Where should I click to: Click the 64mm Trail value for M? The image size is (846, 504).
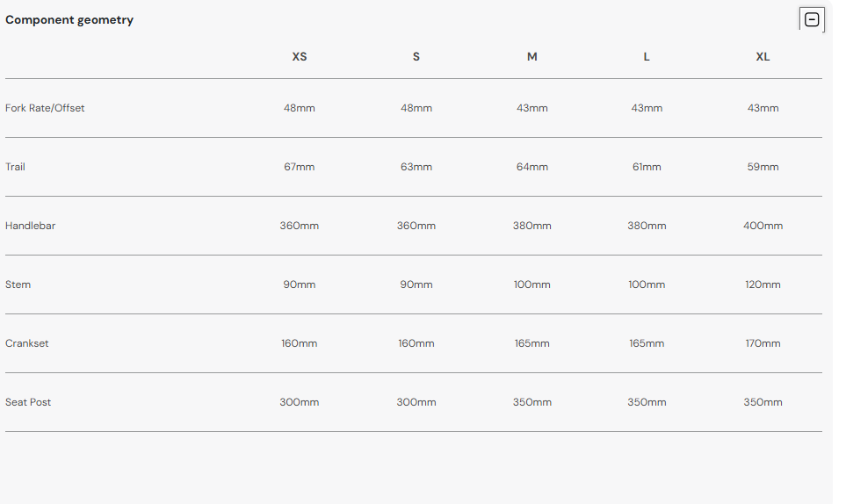532,167
